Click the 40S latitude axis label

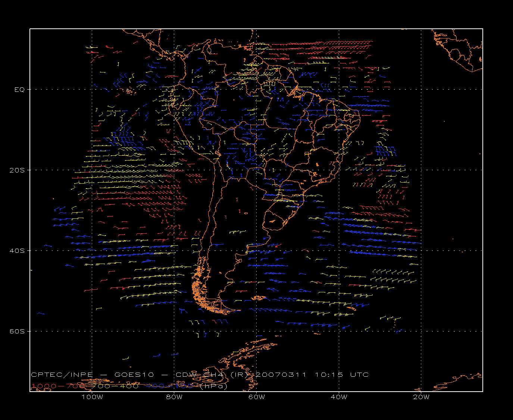pos(17,251)
